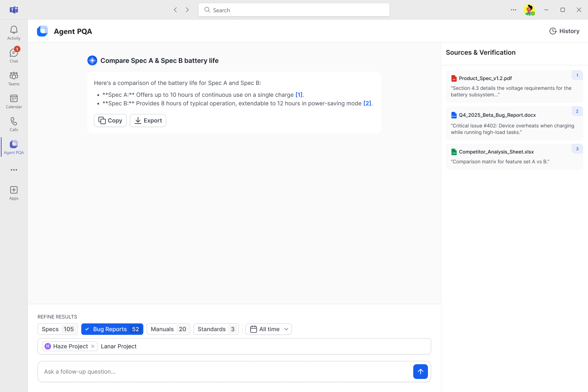Open the Activity bell icon
This screenshot has height=392, width=588.
[x=14, y=33]
